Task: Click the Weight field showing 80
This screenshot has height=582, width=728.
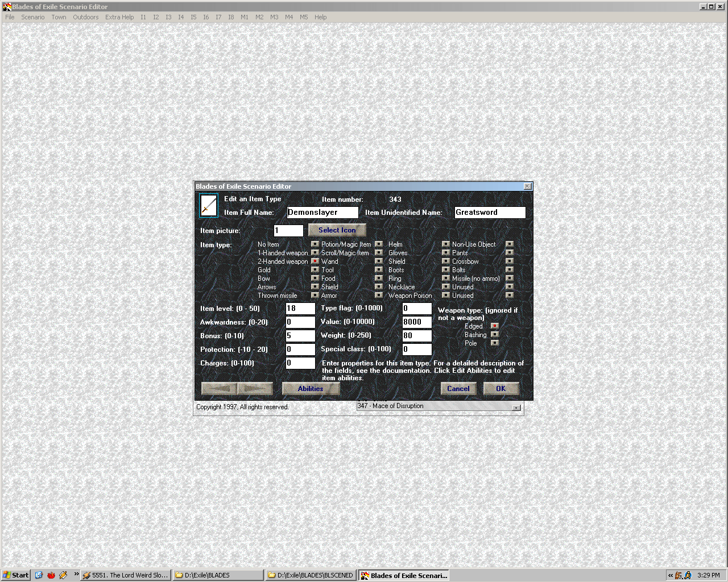Action: 417,336
